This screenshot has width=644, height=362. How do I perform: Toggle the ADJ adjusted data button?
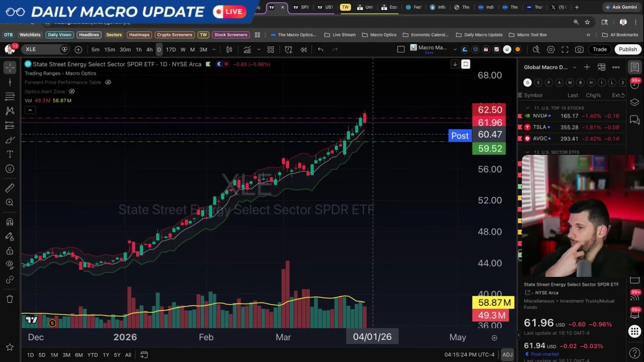click(x=507, y=355)
